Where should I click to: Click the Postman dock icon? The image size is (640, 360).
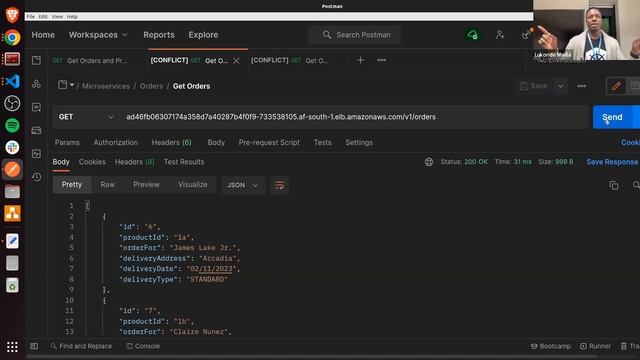click(x=12, y=169)
